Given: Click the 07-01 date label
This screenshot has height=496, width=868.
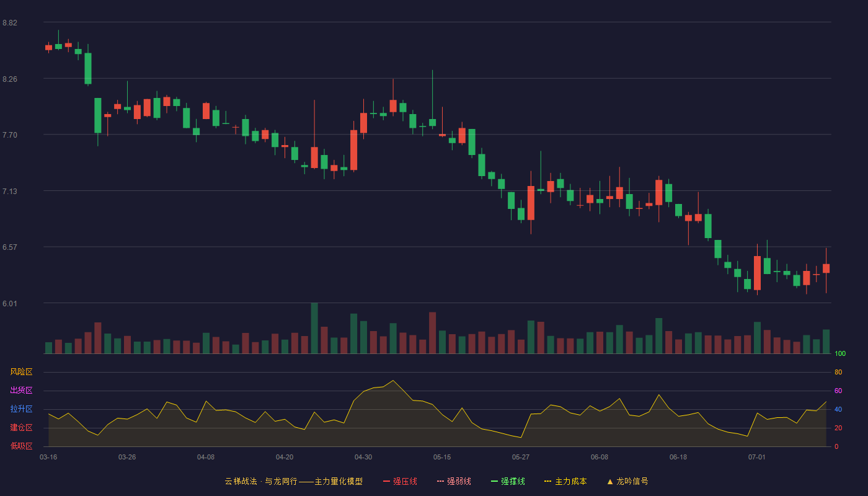Looking at the screenshot, I should pos(757,457).
